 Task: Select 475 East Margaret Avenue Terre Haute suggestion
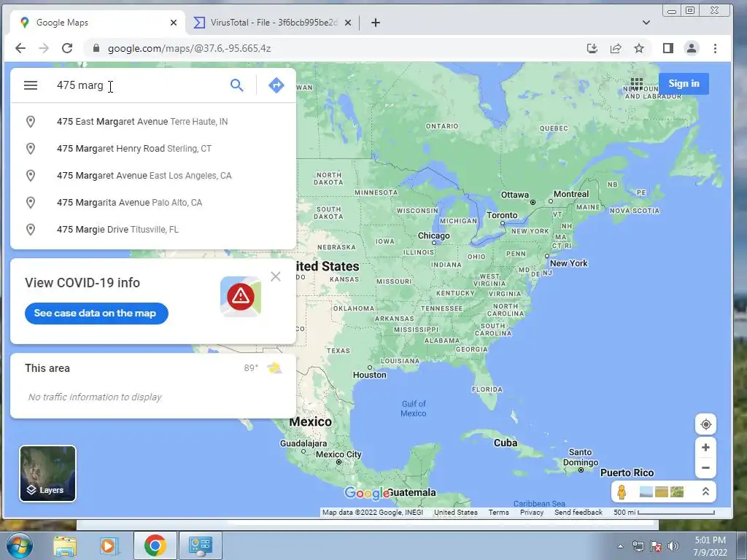coord(153,122)
